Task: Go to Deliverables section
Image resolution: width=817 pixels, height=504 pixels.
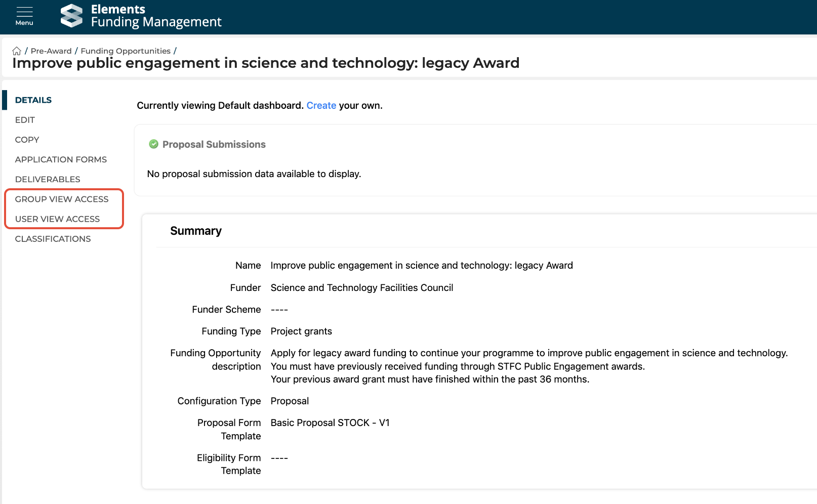Action: click(x=48, y=179)
